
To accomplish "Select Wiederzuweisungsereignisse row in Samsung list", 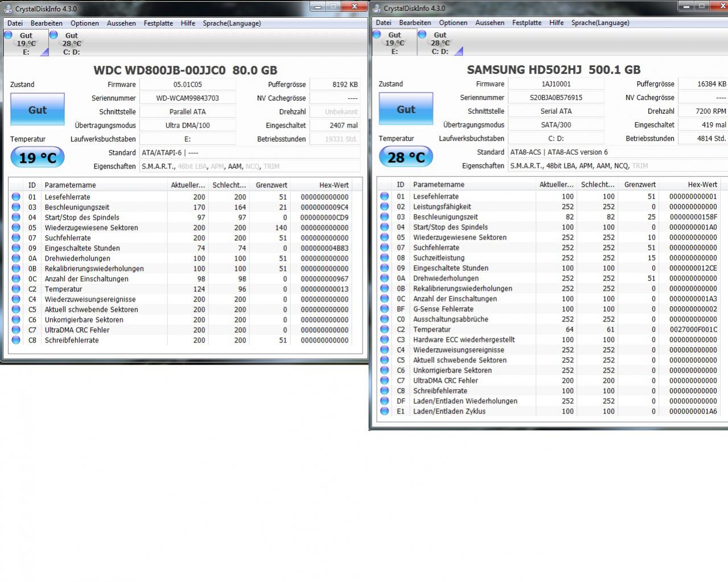I will (x=553, y=350).
